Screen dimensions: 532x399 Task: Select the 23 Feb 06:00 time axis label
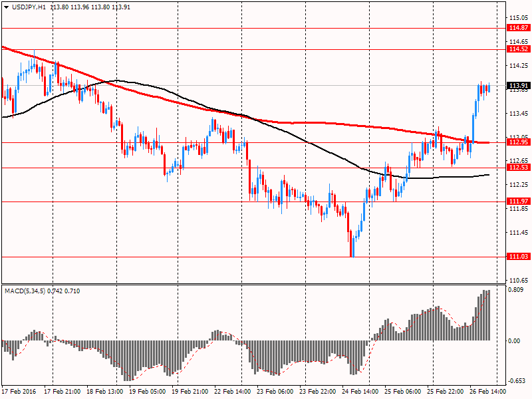point(275,391)
